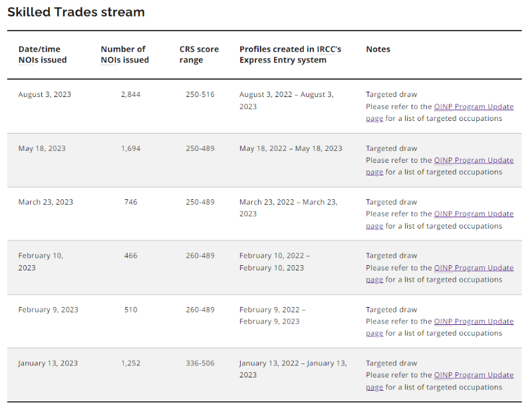Click the Date/time NOIs issued column header
The image size is (532, 408).
coord(43,54)
